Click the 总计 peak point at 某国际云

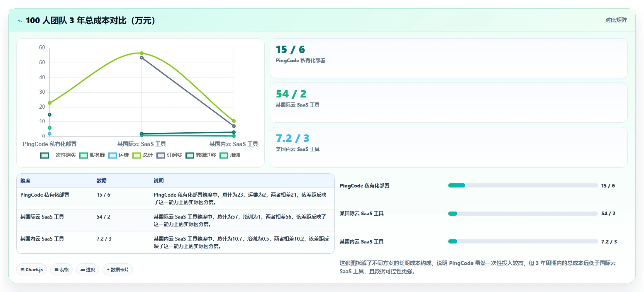point(141,53)
